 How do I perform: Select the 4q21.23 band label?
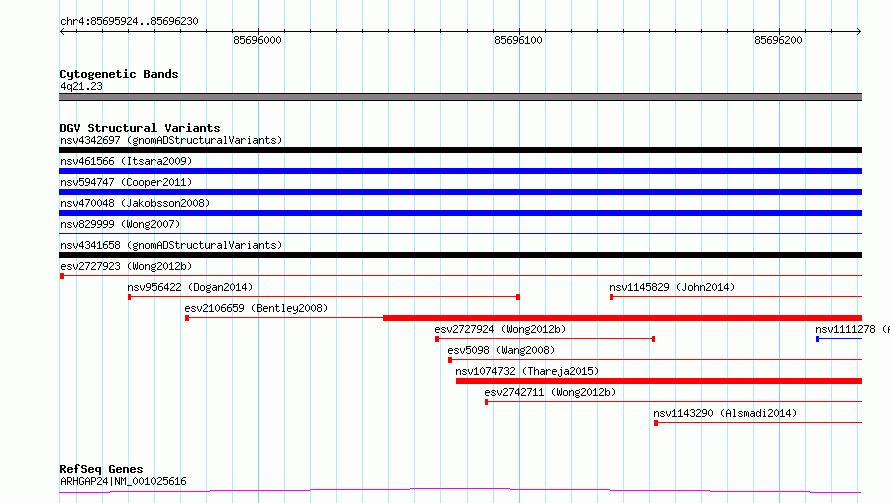pos(81,86)
